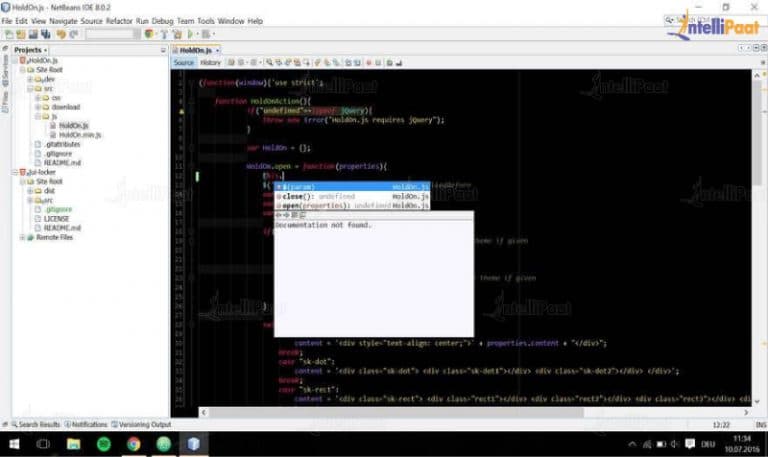Screen dimensions: 768x457
Task: Click the volume icon in system tray
Action: point(675,444)
